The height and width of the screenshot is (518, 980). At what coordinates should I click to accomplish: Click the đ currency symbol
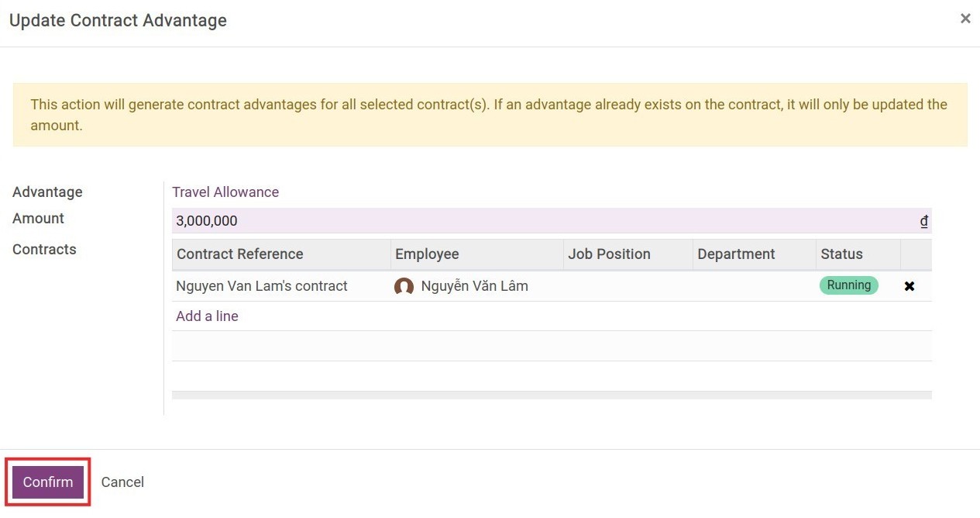924,221
